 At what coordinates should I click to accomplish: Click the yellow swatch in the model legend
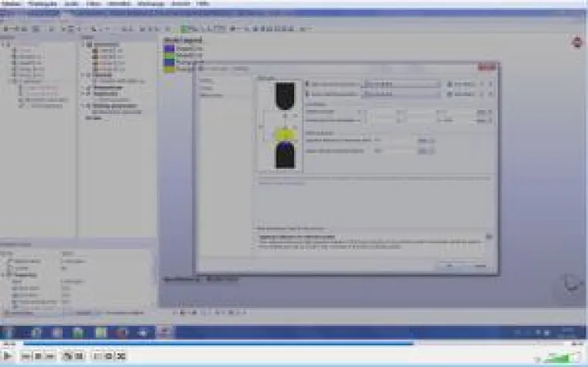pyautogui.click(x=169, y=68)
